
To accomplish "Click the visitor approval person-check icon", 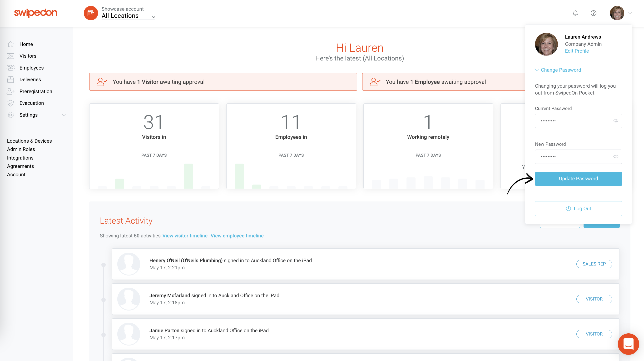I will pyautogui.click(x=102, y=82).
